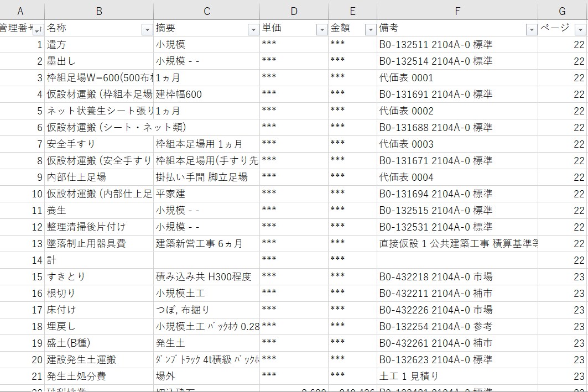Click the B0-432261 2104A-0 補市 cell
588x392 pixels.
pyautogui.click(x=457, y=343)
